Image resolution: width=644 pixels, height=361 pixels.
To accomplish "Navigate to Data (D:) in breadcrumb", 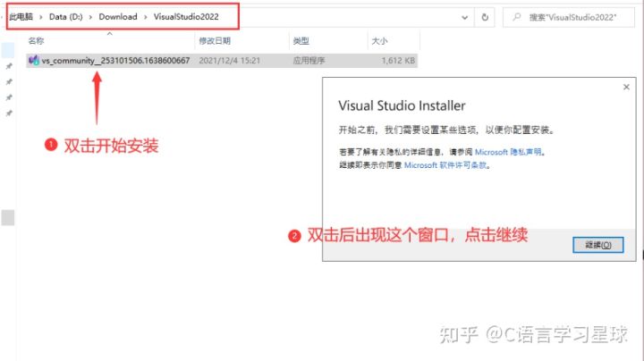I will point(65,17).
